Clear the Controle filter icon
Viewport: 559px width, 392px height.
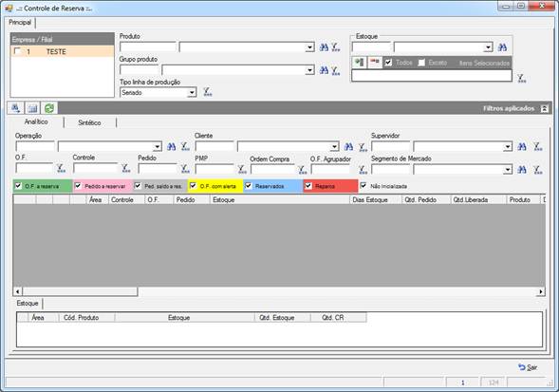(x=126, y=168)
